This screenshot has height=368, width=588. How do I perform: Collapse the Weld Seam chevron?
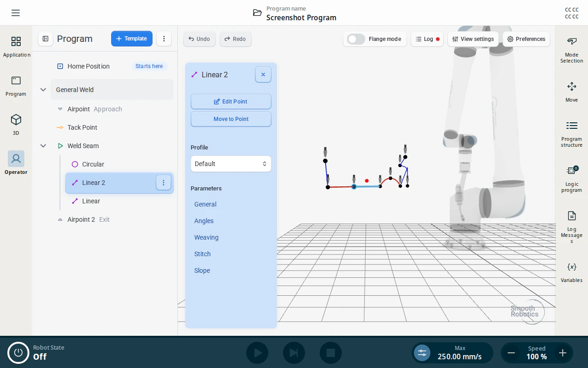coord(43,146)
